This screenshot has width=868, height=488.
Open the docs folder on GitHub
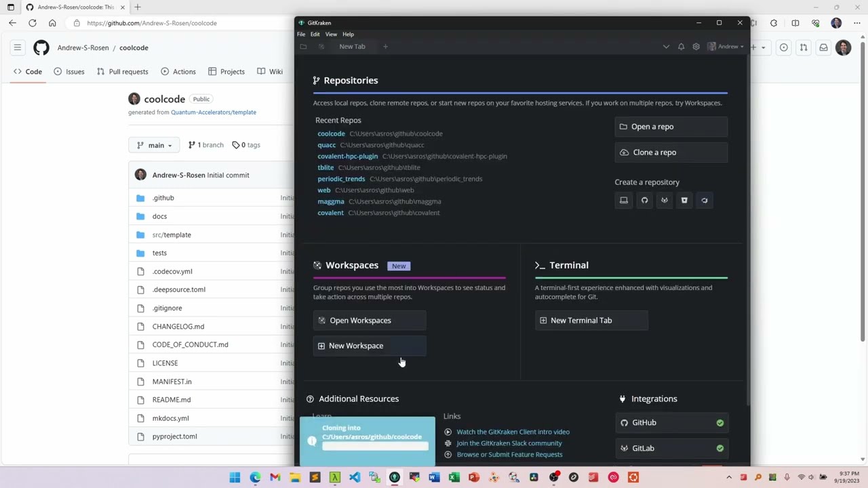coord(159,216)
